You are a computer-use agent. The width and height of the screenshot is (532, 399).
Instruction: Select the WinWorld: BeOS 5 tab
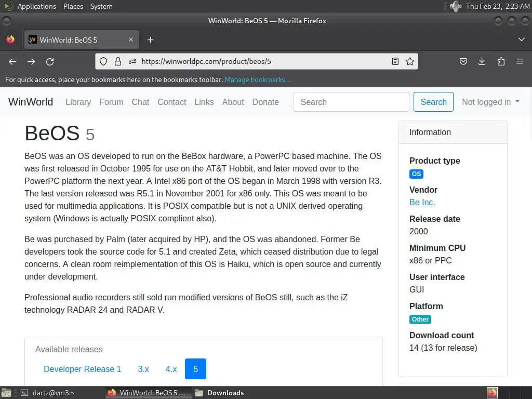tap(82, 39)
